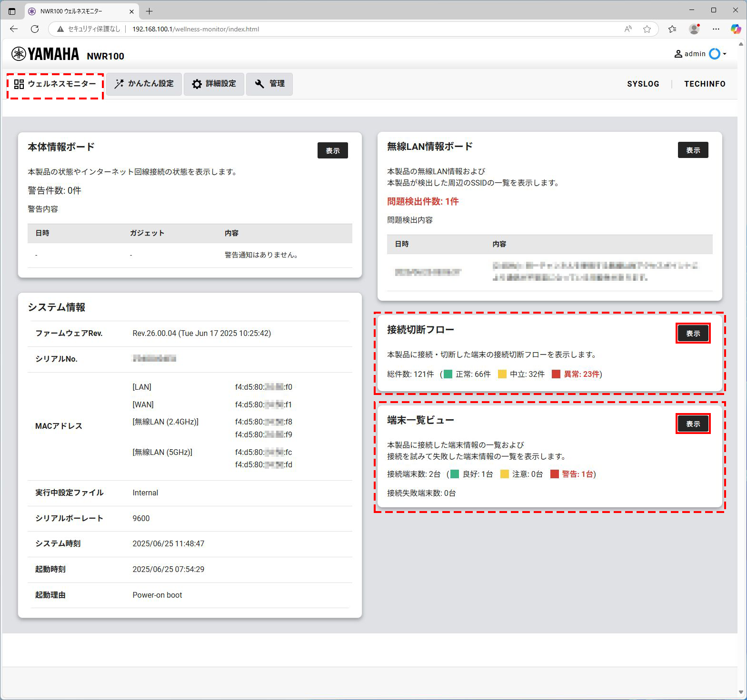Click the serial baud rate 9600 value
This screenshot has width=747, height=700.
(141, 518)
